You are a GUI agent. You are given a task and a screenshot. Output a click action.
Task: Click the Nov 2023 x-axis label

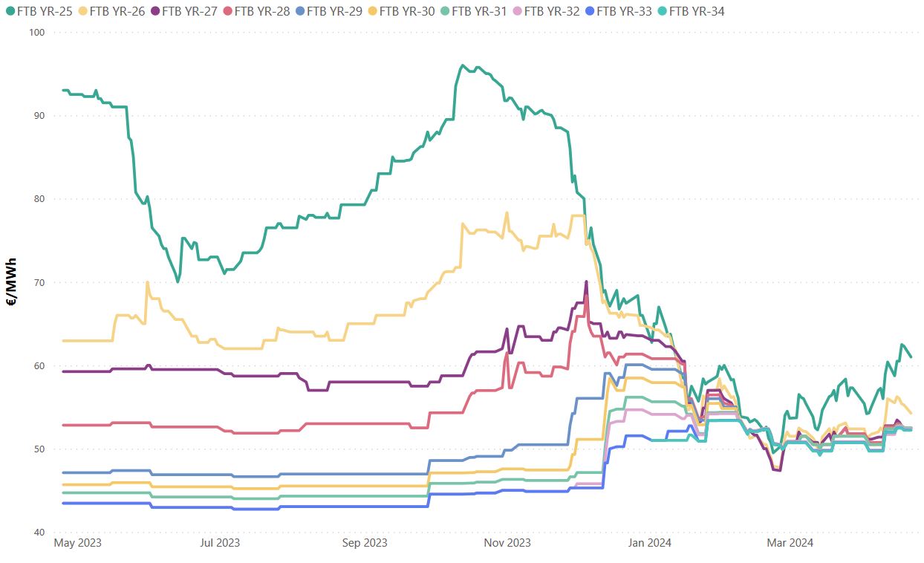(x=507, y=543)
